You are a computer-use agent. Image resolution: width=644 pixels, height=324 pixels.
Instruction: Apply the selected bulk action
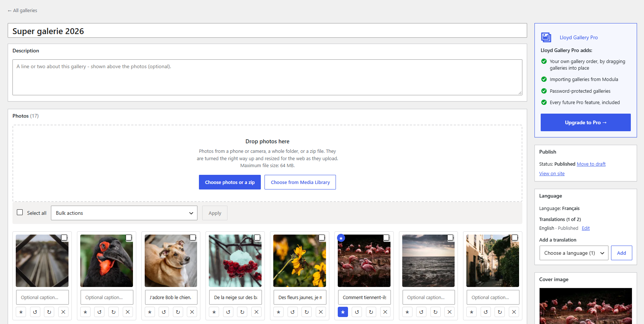[215, 213]
